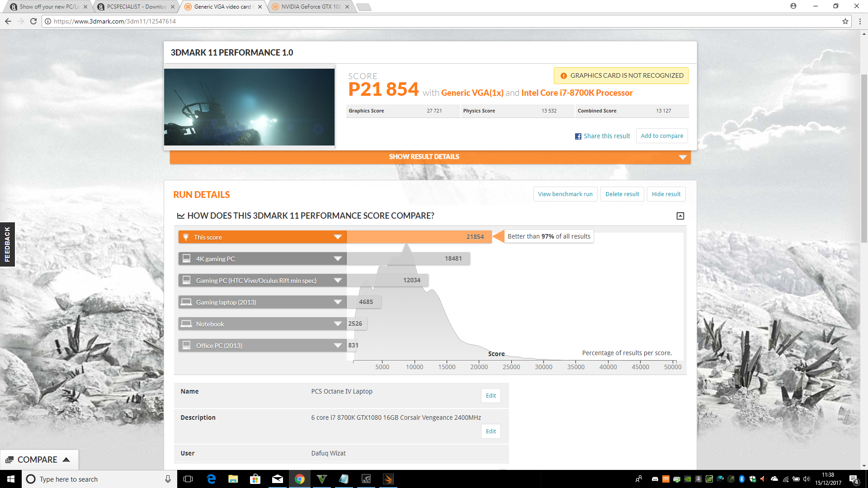This screenshot has height=488, width=868.
Task: Bookmark this page with the star icon
Action: [x=845, y=21]
